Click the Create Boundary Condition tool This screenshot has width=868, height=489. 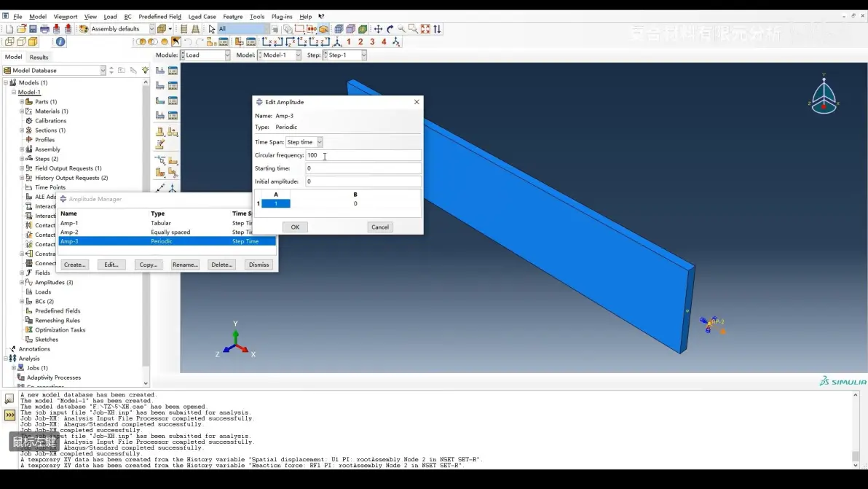[160, 85]
